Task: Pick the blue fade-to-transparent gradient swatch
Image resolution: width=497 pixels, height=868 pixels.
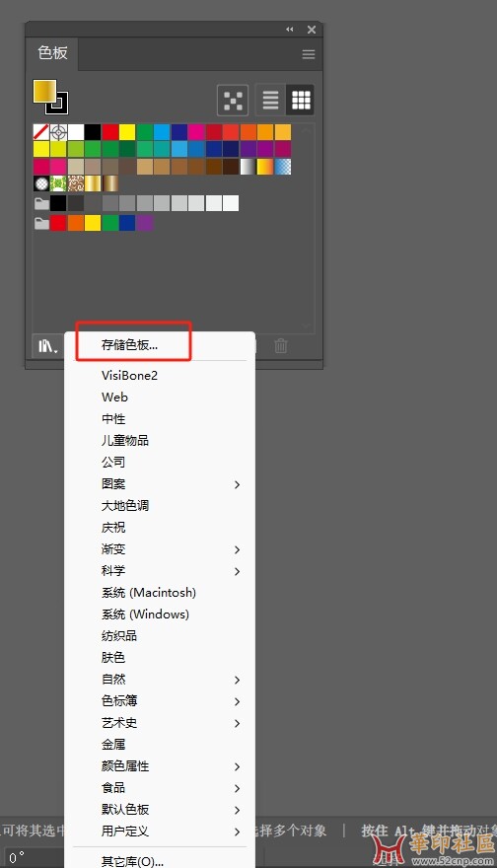Action: click(x=283, y=167)
